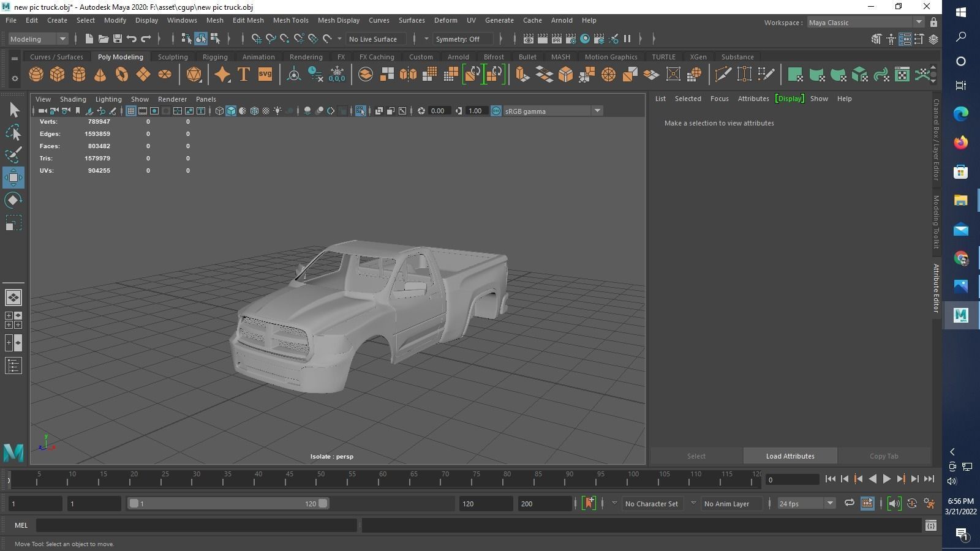Open the Attribute Editor Focus menu
980x551 pixels.
[719, 99]
